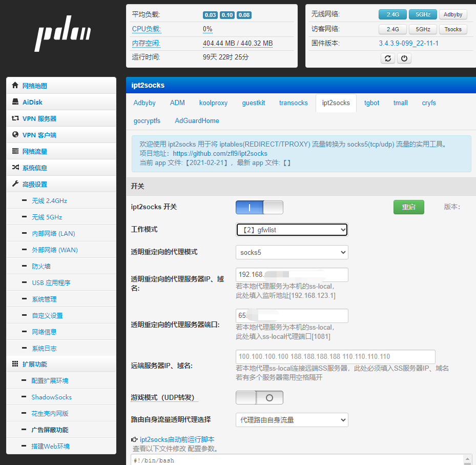Screen dimensions: 476x465
Task: Open ShadowSocks menu item
Action: point(51,397)
